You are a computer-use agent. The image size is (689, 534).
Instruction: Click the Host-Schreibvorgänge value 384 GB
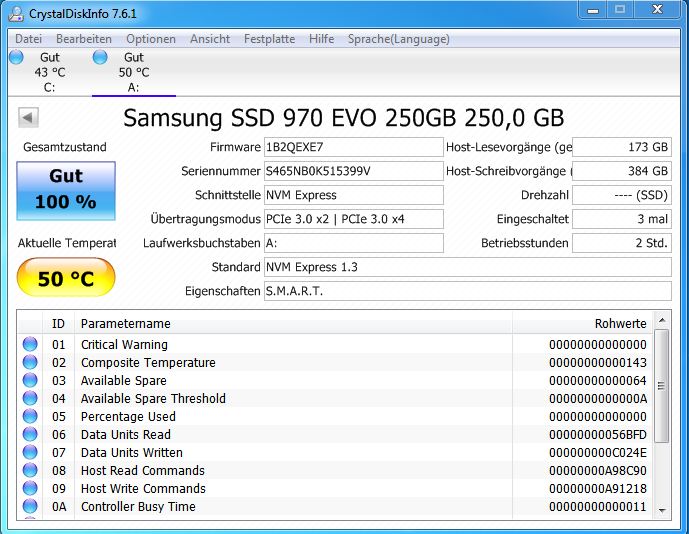622,171
